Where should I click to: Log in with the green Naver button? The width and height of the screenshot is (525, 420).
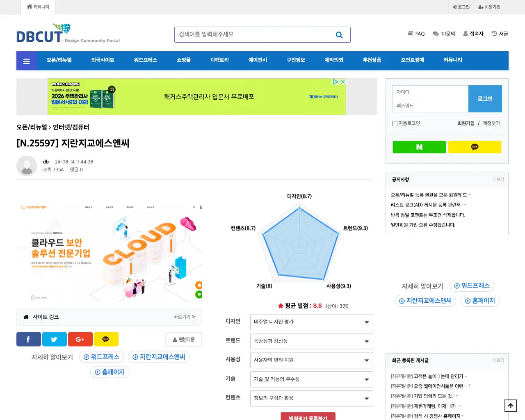[x=419, y=147]
